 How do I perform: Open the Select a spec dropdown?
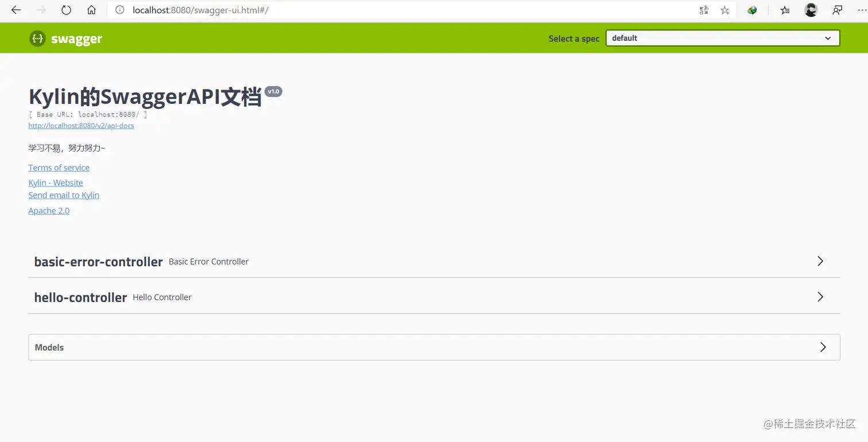(723, 38)
